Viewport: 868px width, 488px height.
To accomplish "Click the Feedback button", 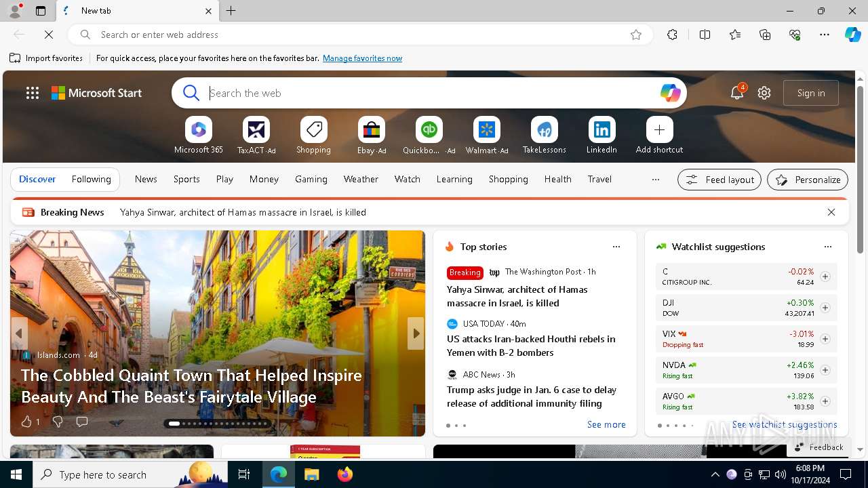I will (818, 447).
